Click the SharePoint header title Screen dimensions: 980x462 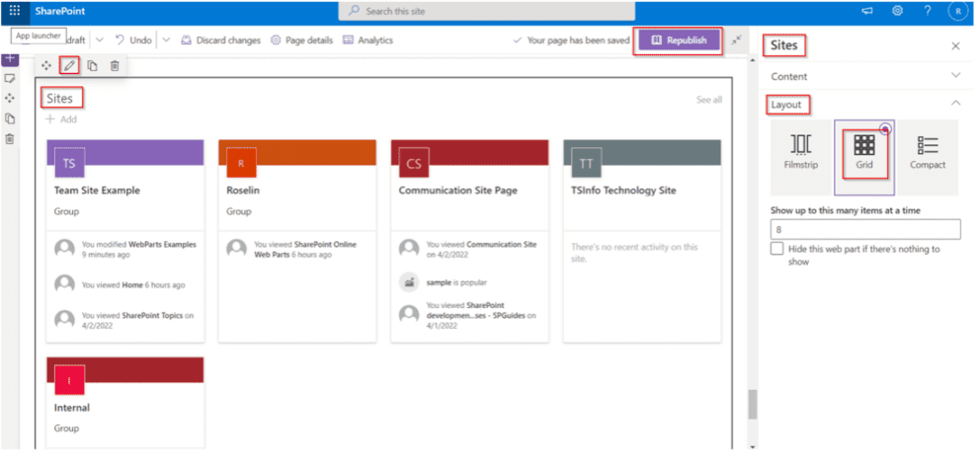coord(60,11)
